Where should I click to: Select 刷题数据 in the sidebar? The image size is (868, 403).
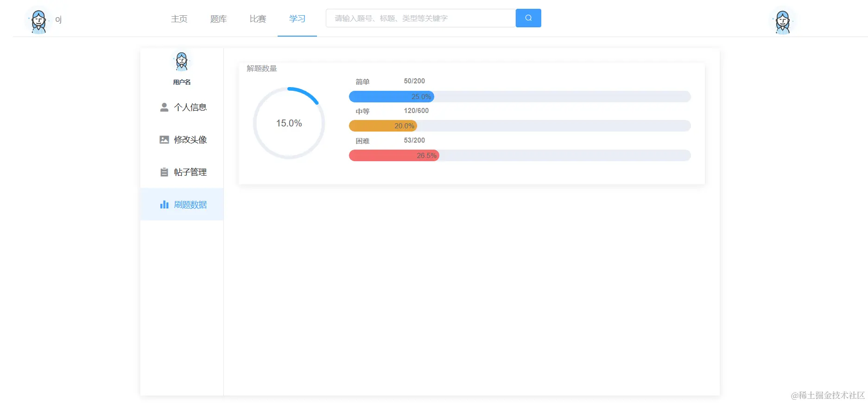click(x=182, y=205)
